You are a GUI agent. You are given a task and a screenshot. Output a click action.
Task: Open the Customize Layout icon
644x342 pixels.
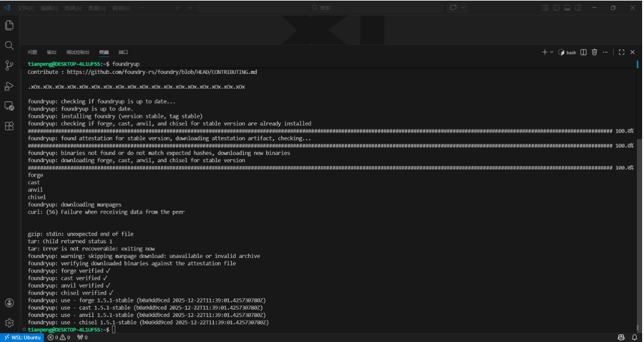546,8
